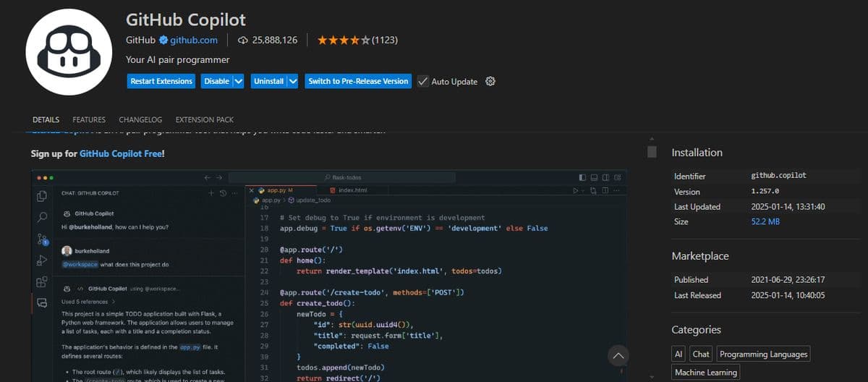The image size is (868, 382).
Task: Click the install count cloud icon
Action: click(243, 40)
